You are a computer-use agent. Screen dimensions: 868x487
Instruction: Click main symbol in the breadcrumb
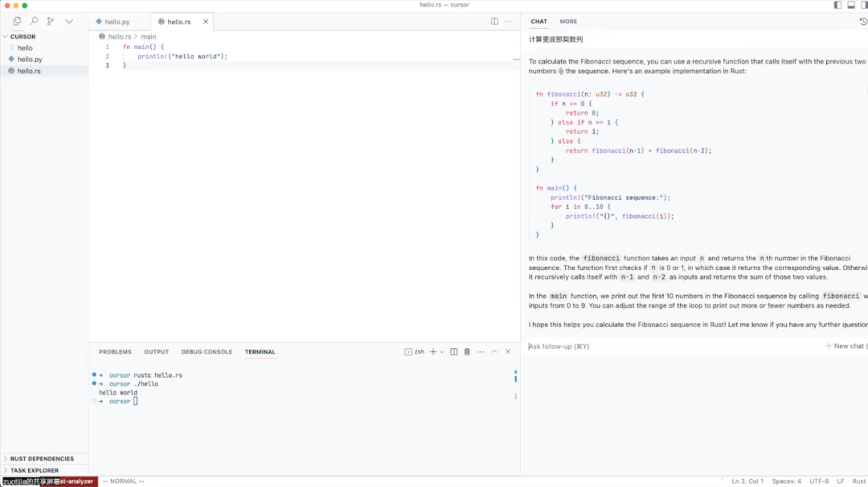click(149, 36)
